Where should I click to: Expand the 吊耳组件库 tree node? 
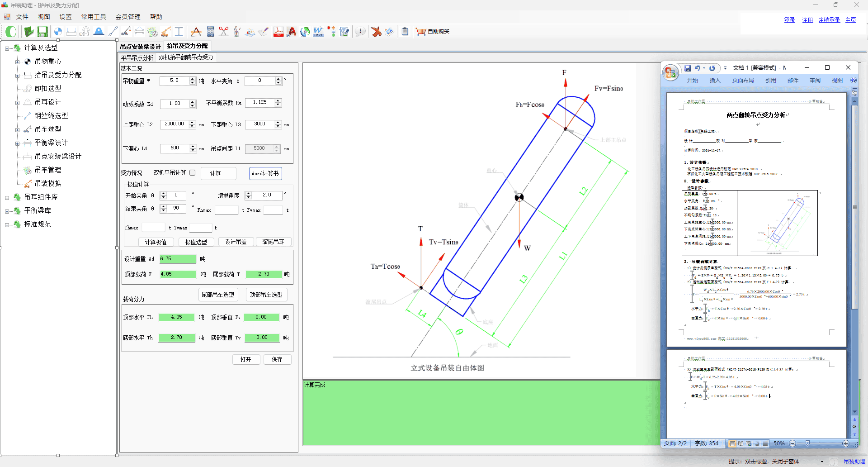(x=7, y=197)
